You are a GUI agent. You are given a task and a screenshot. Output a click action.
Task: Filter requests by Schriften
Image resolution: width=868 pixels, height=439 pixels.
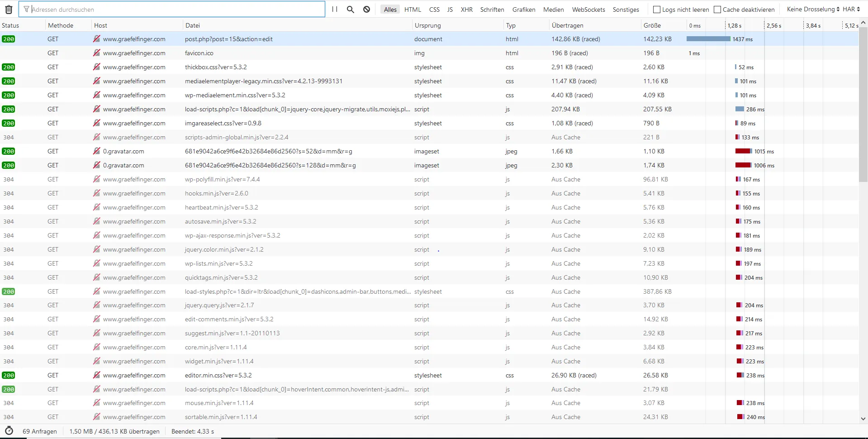click(x=492, y=10)
